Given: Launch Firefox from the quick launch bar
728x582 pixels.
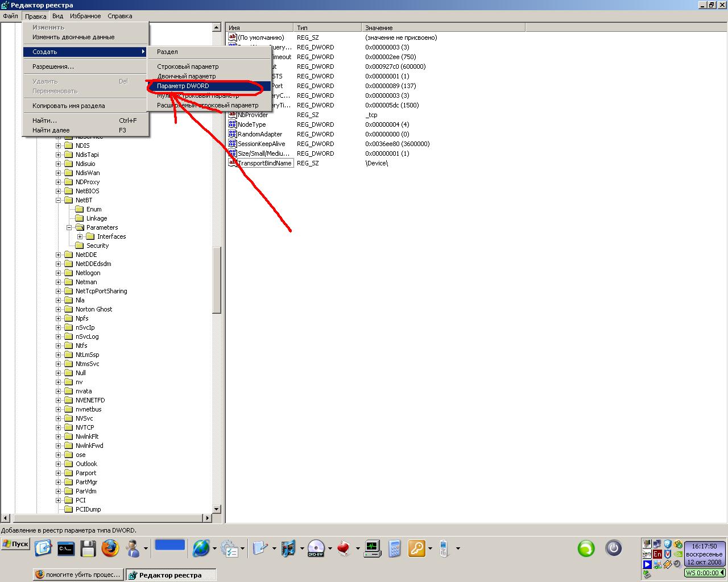Looking at the screenshot, I should click(110, 548).
